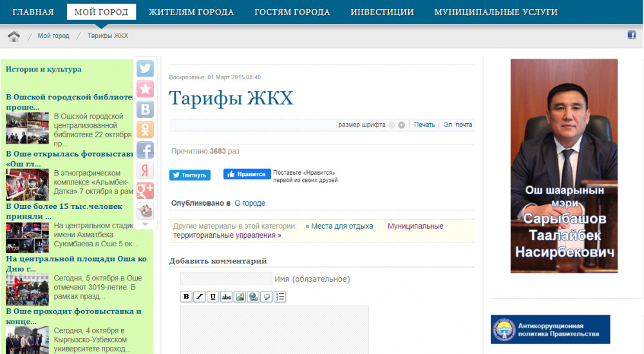644x354 pixels.
Task: Toggle underline formatting in comment toolbar
Action: pos(213,297)
